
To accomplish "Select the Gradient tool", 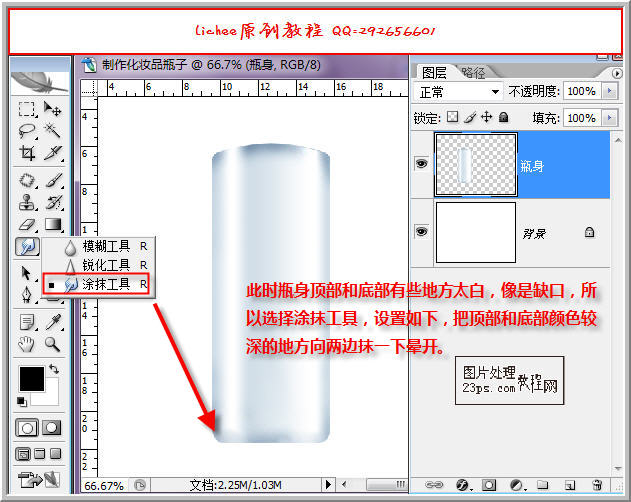I will coord(54,224).
